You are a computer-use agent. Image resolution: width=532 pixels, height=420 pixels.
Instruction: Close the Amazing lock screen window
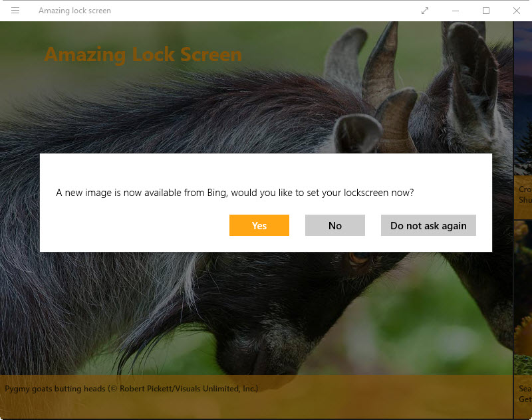pyautogui.click(x=517, y=11)
